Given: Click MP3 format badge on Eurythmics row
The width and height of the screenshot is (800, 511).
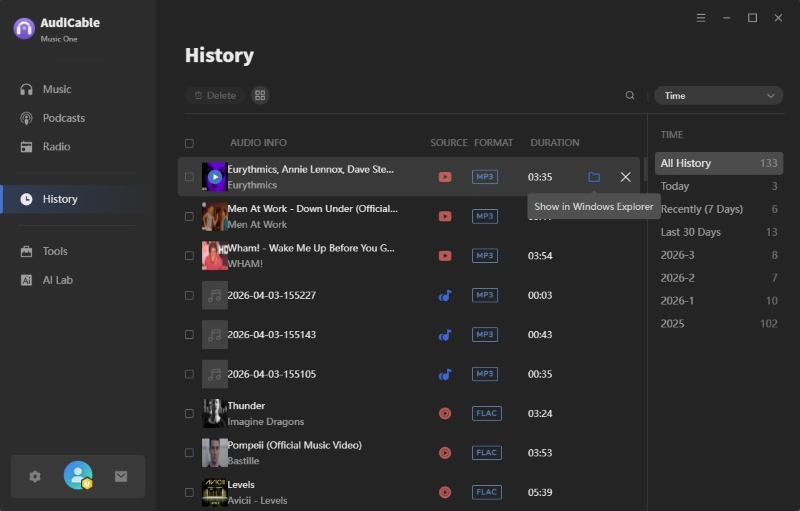Looking at the screenshot, I should (485, 177).
